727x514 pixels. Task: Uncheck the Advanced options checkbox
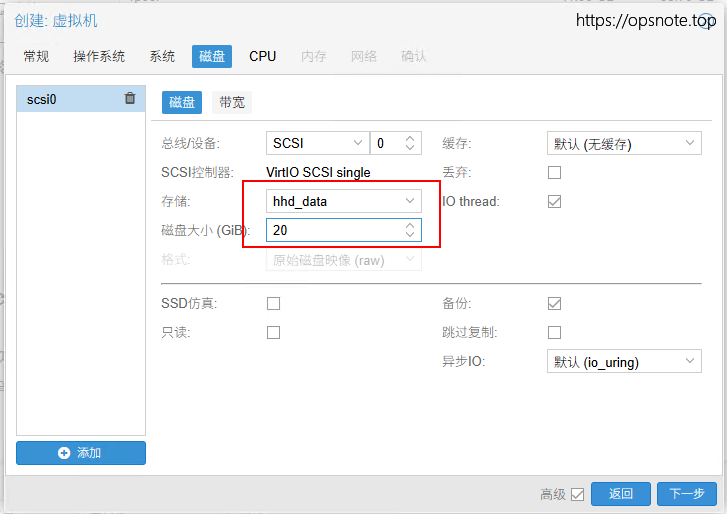click(577, 494)
